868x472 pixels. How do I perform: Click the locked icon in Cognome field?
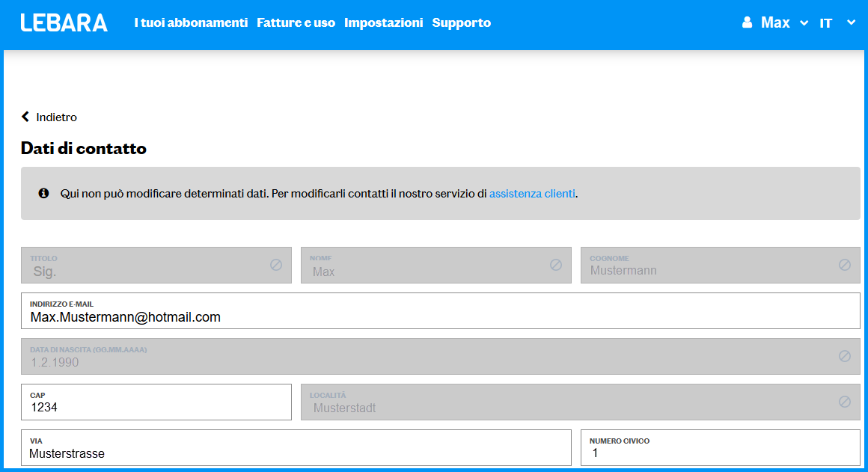click(845, 265)
